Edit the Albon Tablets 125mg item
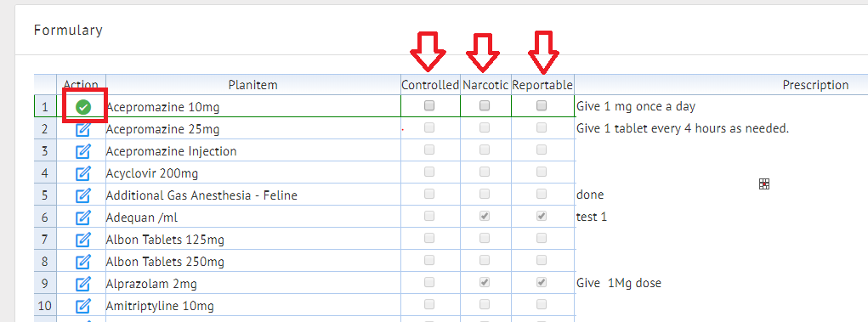The width and height of the screenshot is (868, 322). point(82,240)
